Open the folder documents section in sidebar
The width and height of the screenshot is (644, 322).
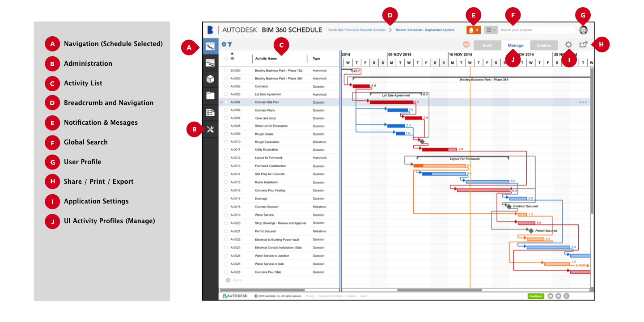click(x=210, y=95)
